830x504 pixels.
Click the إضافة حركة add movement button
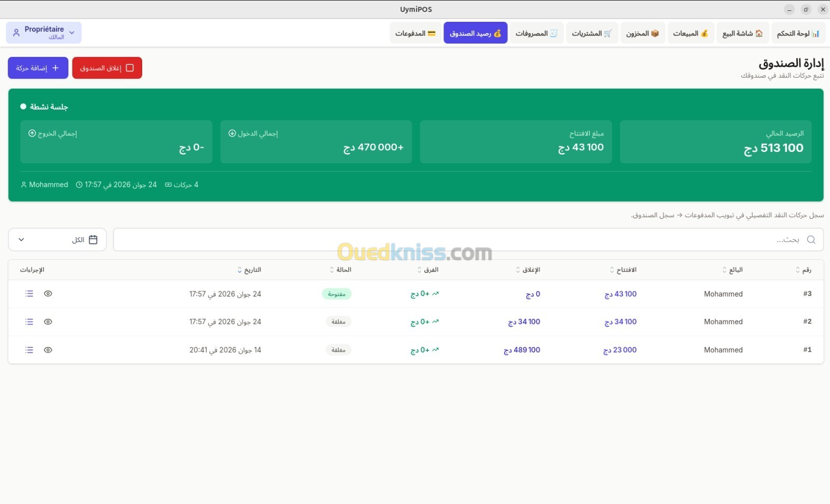tap(38, 68)
